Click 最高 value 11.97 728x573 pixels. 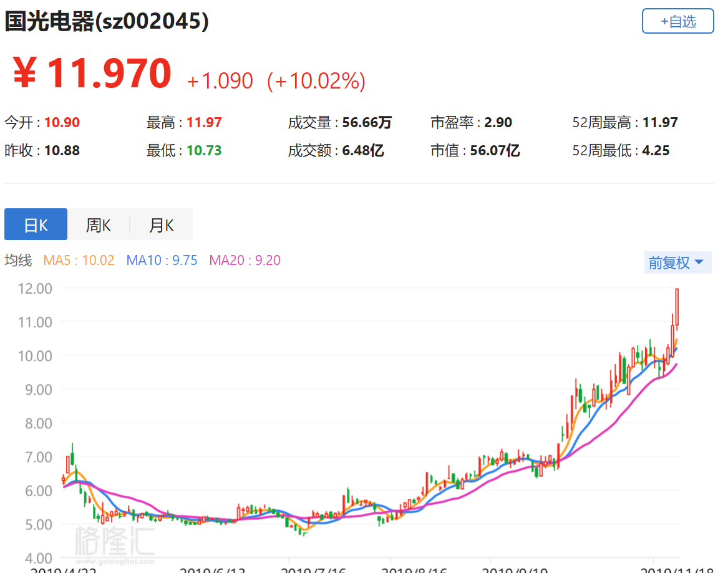(x=204, y=122)
